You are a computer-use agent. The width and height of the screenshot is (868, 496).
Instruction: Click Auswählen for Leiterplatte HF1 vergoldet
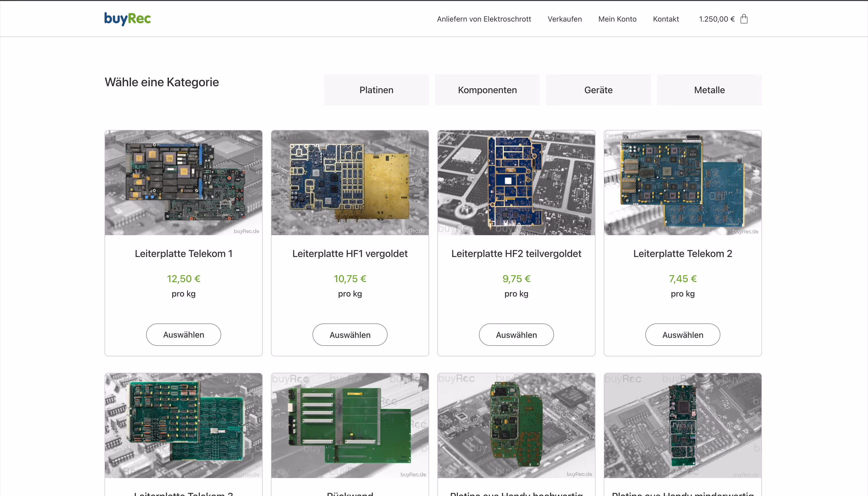coord(350,335)
